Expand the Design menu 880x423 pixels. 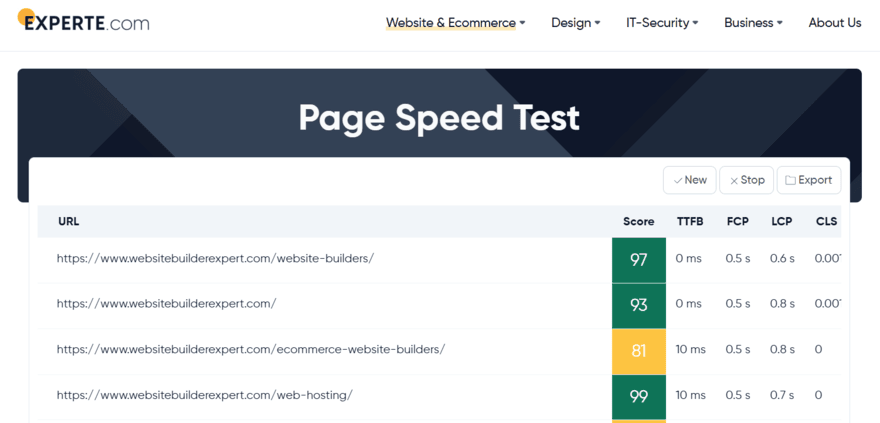tap(576, 23)
